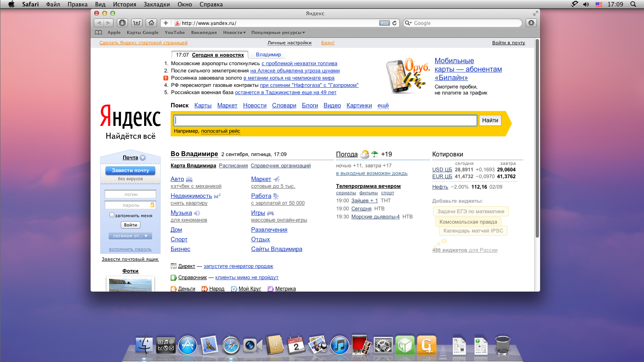Reload the Yandex page
This screenshot has width=644, height=362.
pos(395,23)
